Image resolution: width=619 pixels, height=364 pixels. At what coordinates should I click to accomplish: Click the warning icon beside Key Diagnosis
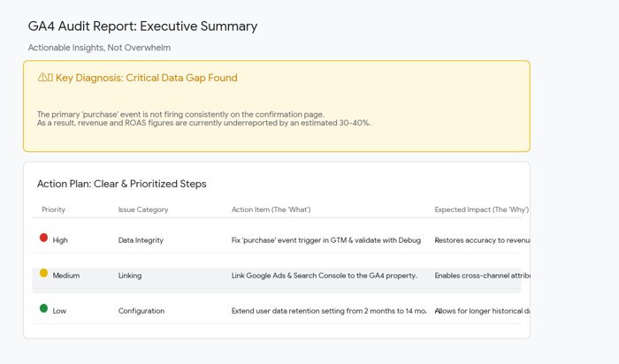coord(43,78)
